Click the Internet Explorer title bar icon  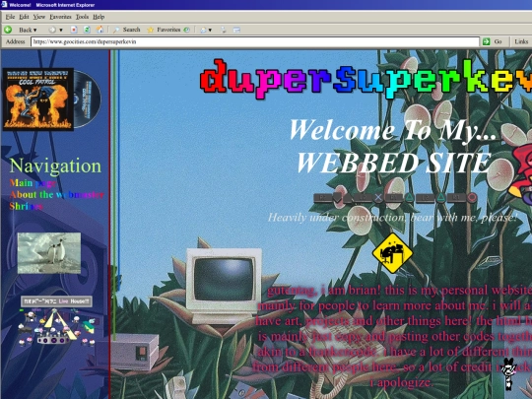click(x=4, y=4)
